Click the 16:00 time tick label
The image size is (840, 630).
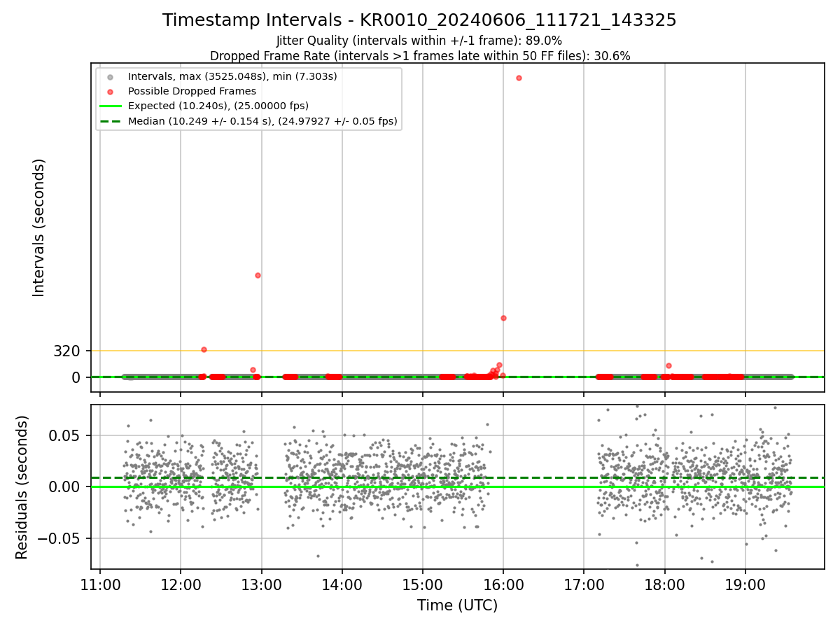click(503, 584)
